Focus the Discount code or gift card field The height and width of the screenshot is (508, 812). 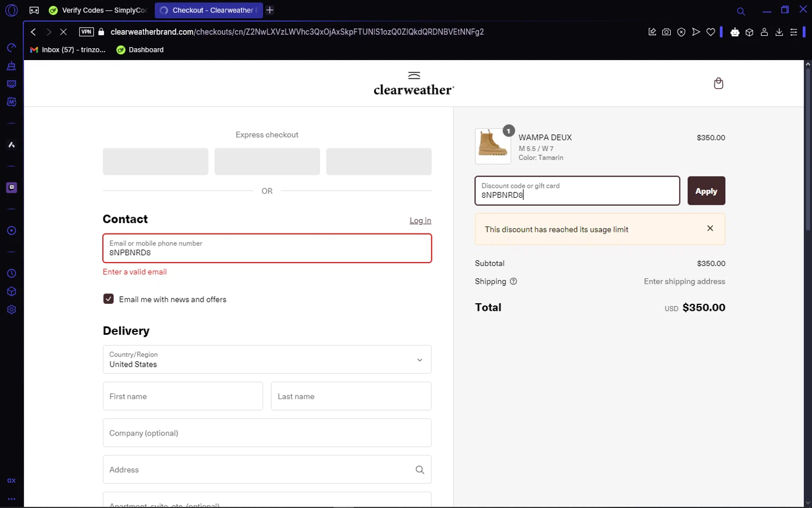pyautogui.click(x=577, y=191)
